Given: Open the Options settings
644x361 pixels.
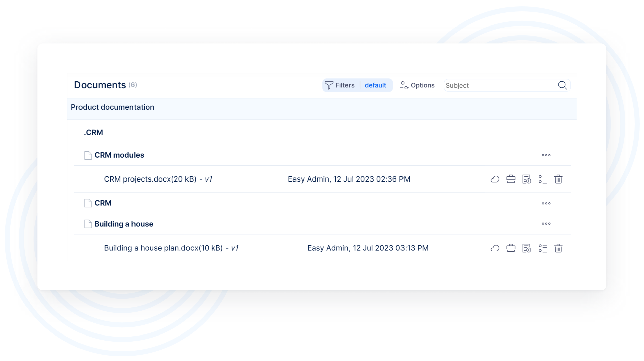Looking at the screenshot, I should [x=417, y=85].
